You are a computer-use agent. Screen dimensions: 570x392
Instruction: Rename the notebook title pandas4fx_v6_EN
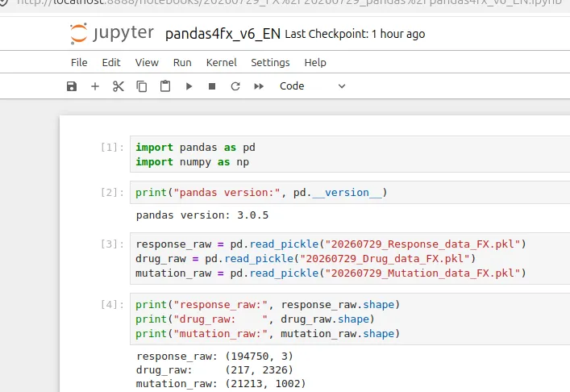[223, 34]
